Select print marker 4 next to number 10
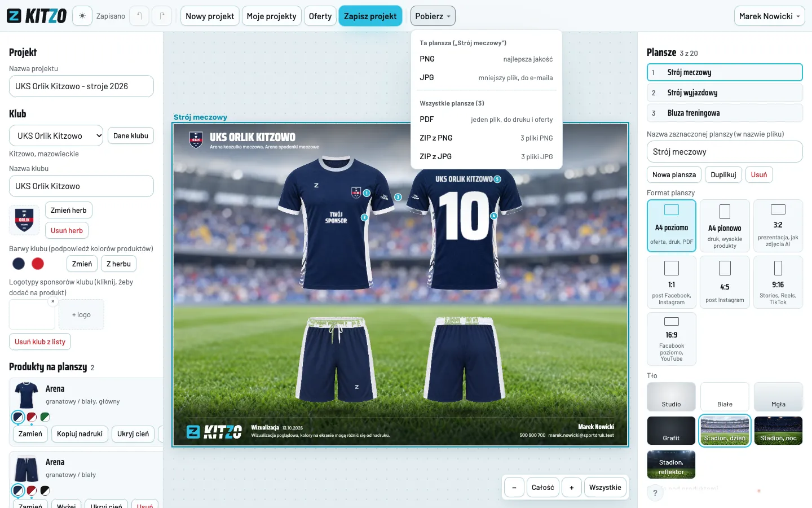812x508 pixels. click(x=494, y=216)
